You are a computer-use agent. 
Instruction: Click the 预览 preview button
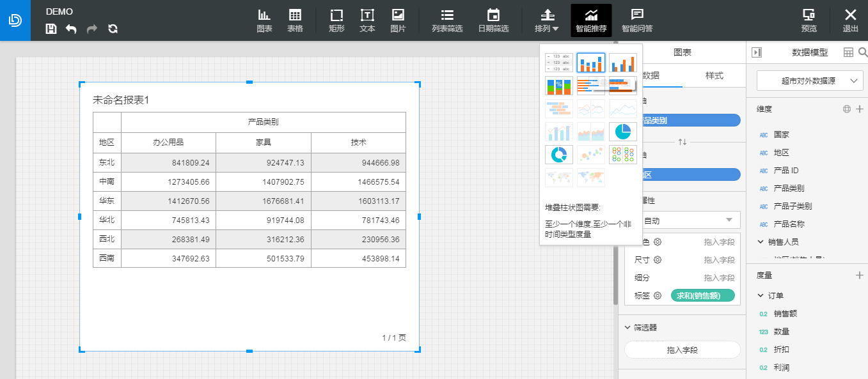click(x=809, y=20)
